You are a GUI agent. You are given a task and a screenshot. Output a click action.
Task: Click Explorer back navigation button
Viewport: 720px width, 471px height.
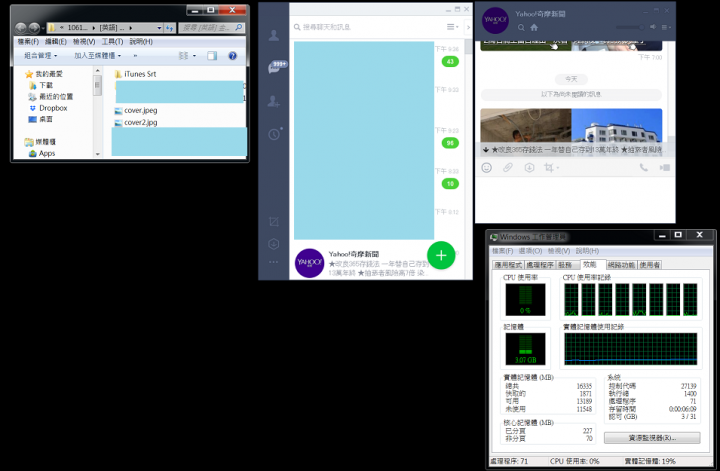click(21, 28)
